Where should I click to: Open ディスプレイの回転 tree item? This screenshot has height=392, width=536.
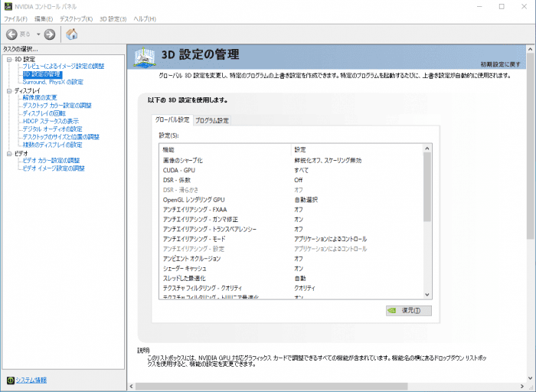(x=44, y=113)
